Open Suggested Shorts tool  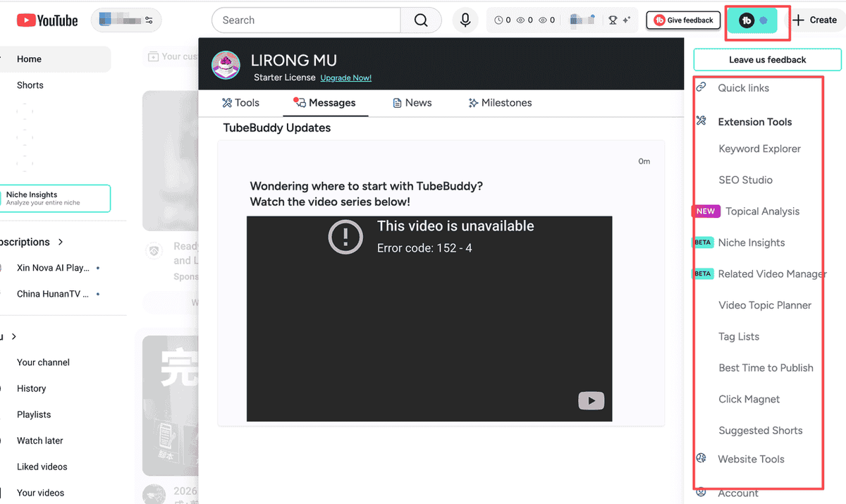click(x=760, y=431)
